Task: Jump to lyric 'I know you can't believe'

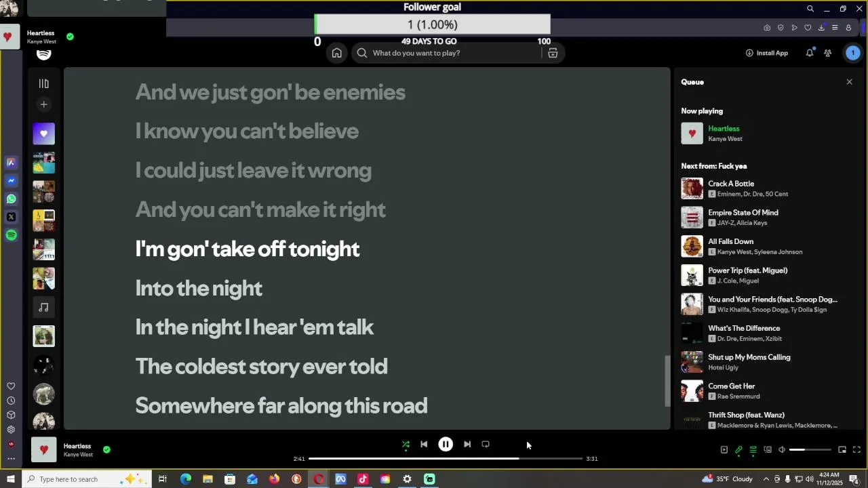Action: click(x=247, y=131)
